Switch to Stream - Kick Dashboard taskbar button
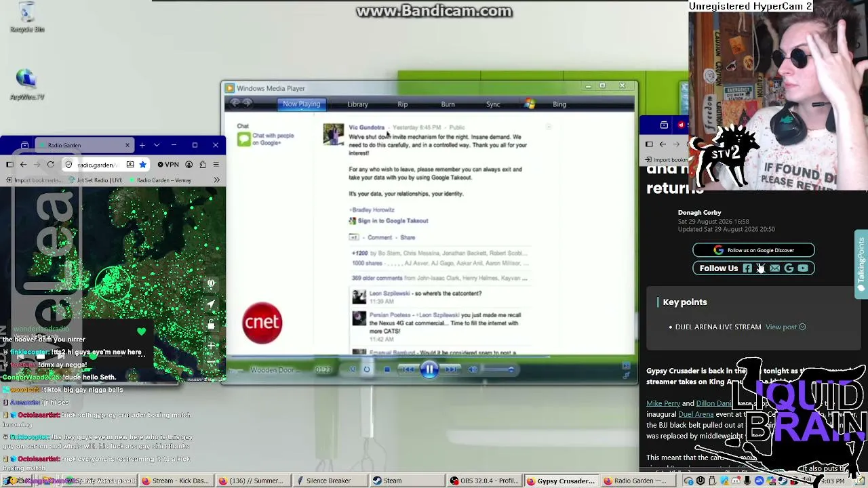The image size is (868, 488). [x=175, y=481]
